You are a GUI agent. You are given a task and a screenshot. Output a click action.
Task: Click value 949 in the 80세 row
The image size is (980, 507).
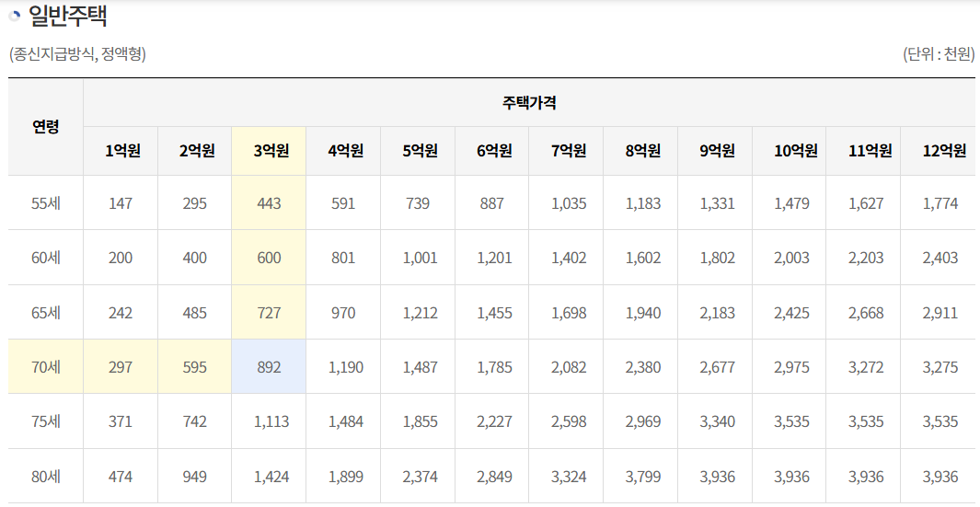tap(195, 477)
